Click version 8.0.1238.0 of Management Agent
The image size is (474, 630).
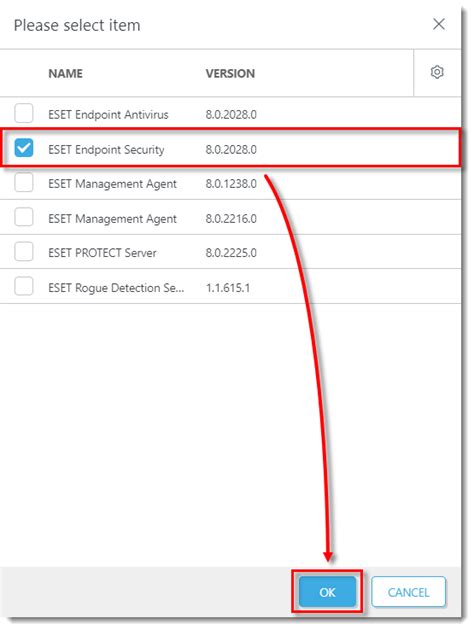pyautogui.click(x=231, y=184)
